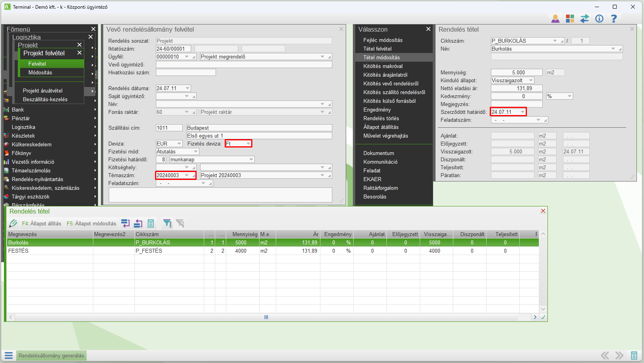Image resolution: width=644 pixels, height=363 pixels.
Task: Click the list document icon in Rendelés tétel toolbar
Action: click(x=151, y=223)
